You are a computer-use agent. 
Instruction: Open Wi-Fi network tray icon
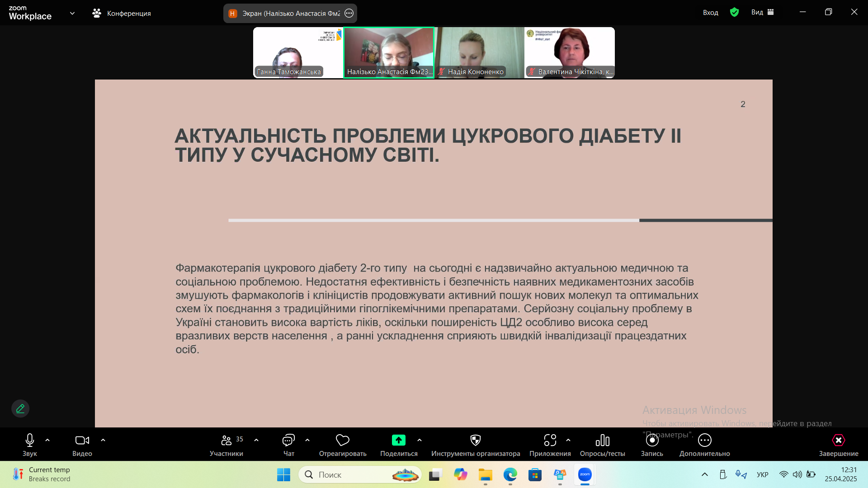click(784, 474)
